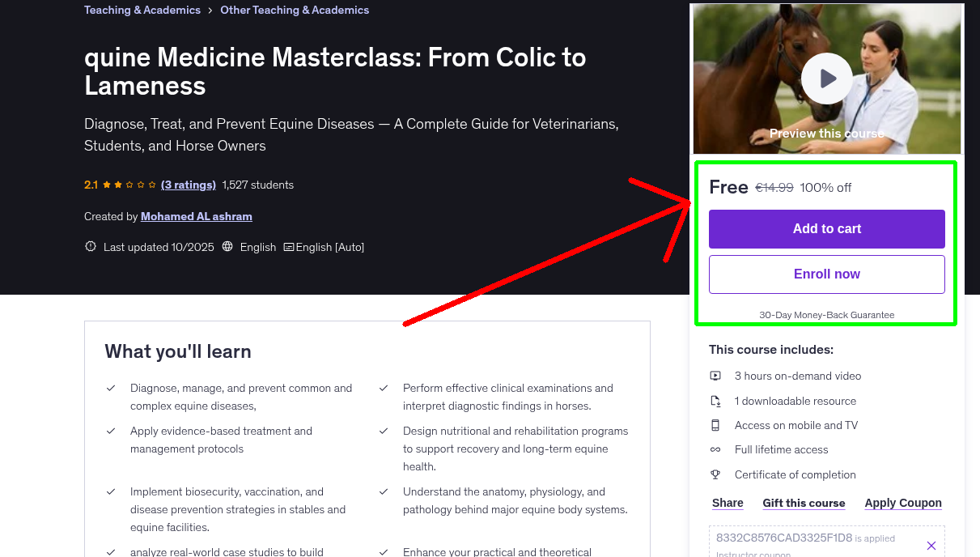Click the downloadable resource icon
The image size is (980, 557).
point(715,400)
